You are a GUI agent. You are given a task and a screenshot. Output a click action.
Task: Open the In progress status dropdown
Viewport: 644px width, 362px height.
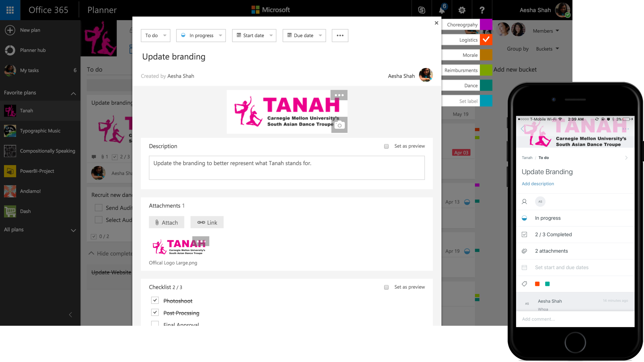(x=201, y=36)
